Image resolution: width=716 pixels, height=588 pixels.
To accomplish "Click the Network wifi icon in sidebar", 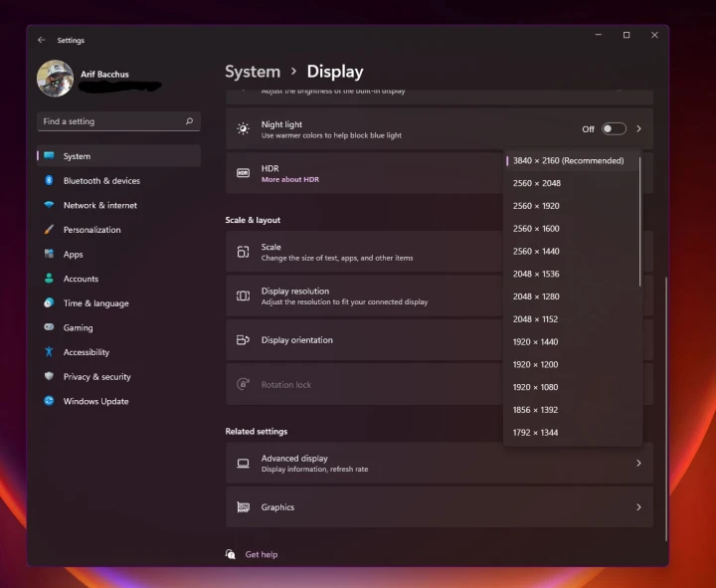I will coord(49,205).
